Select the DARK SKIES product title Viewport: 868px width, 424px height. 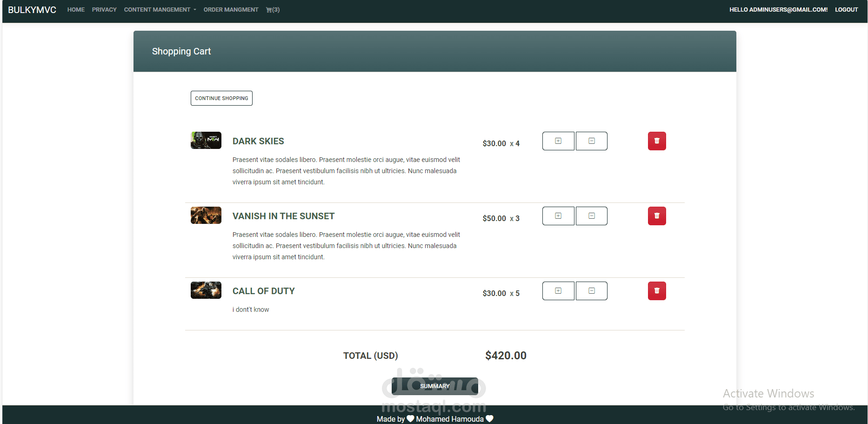[258, 141]
